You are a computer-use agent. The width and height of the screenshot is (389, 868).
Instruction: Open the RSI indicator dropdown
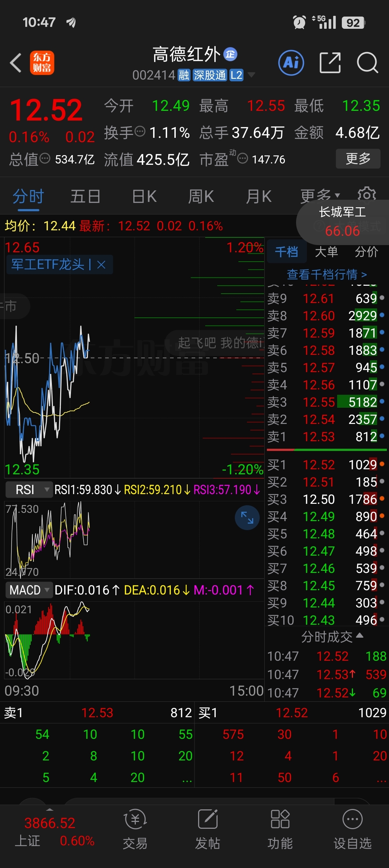pos(29,489)
